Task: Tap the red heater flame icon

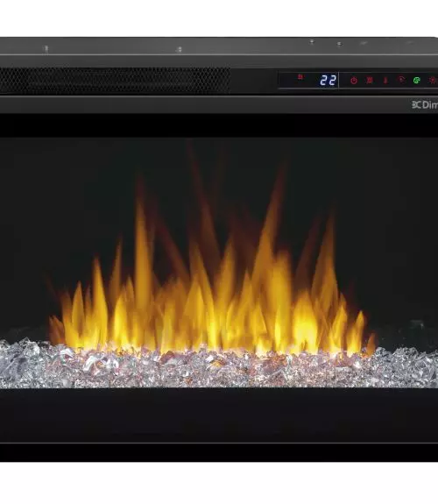Action: [370, 80]
